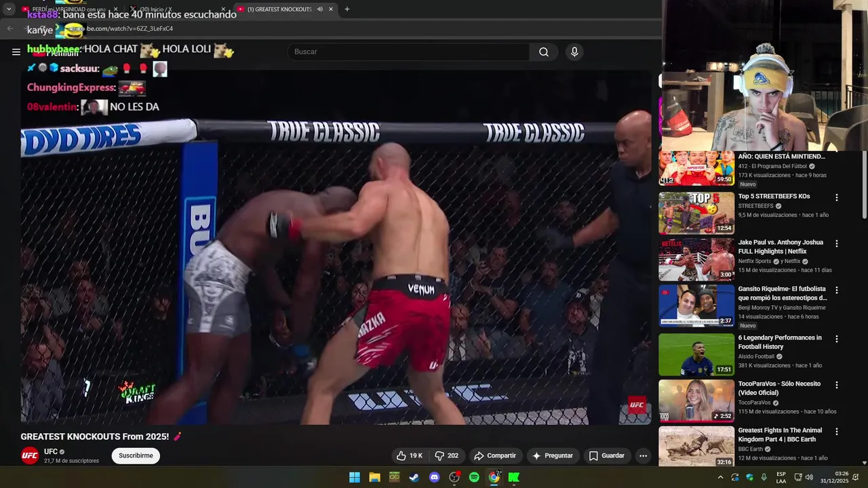The width and height of the screenshot is (868, 488).
Task: Open TocoParaVos Sólo Necesito thumbnail
Action: [x=696, y=400]
